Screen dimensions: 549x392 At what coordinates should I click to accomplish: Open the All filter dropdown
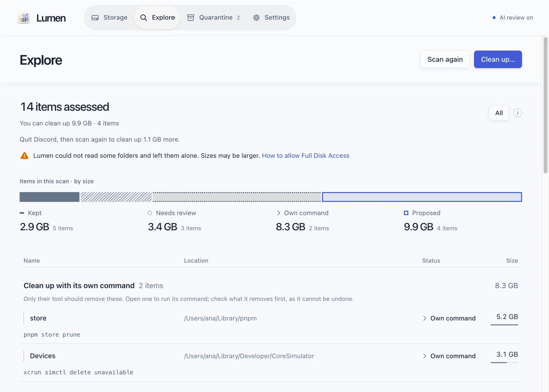(x=499, y=113)
